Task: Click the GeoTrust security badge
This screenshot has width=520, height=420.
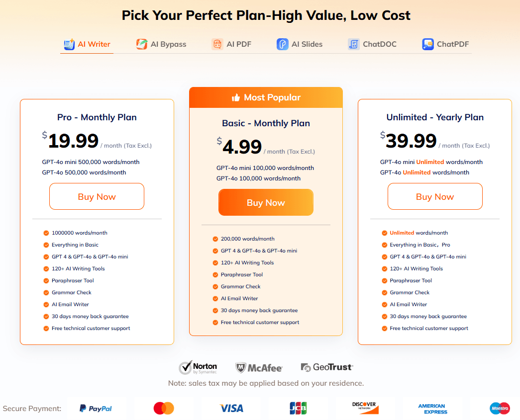Action: coord(327,368)
